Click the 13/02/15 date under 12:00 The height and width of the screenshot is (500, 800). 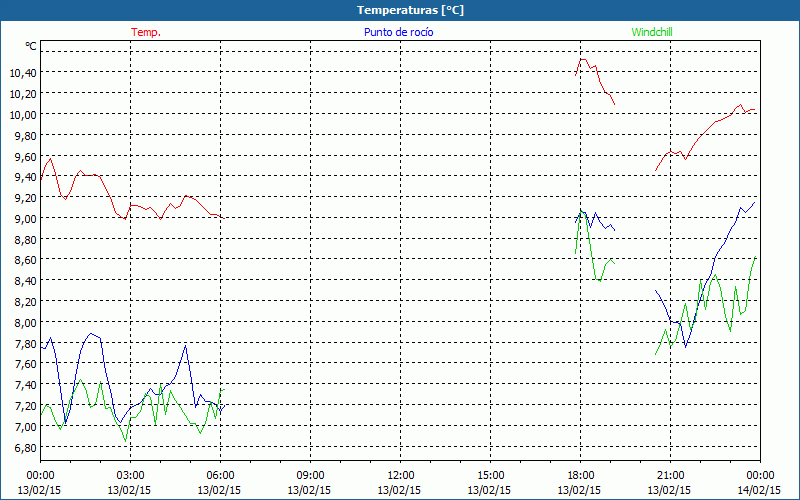tap(399, 490)
